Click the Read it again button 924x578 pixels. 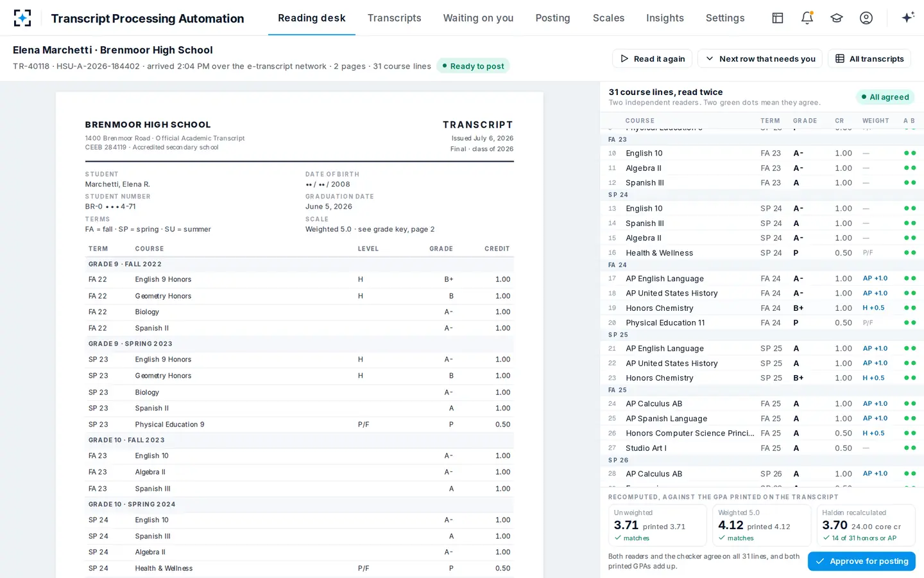coord(652,58)
